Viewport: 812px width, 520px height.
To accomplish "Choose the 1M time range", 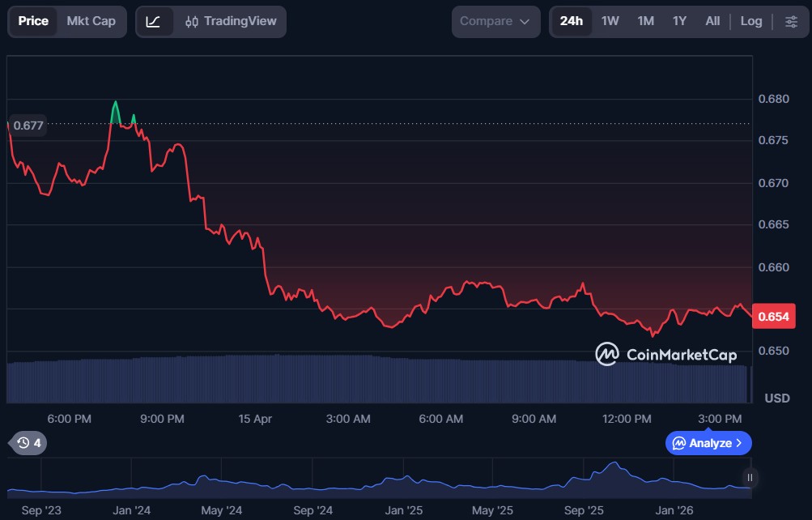I will [x=645, y=21].
